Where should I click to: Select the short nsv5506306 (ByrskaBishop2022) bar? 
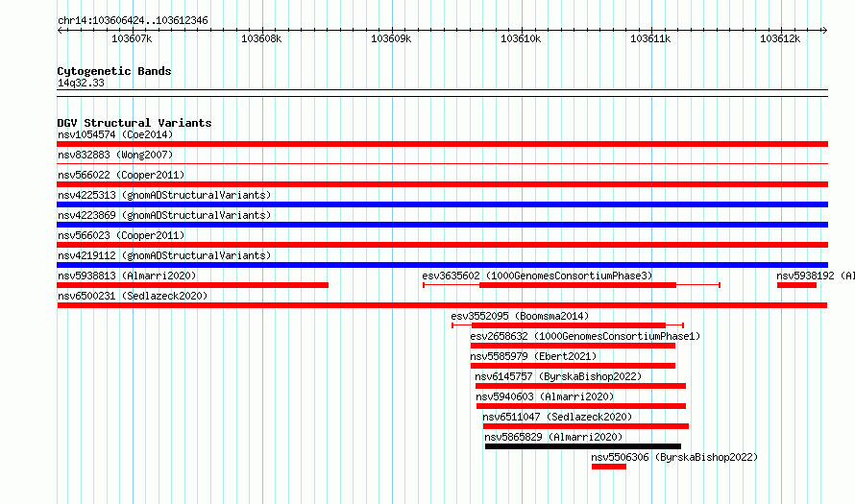tap(608, 467)
